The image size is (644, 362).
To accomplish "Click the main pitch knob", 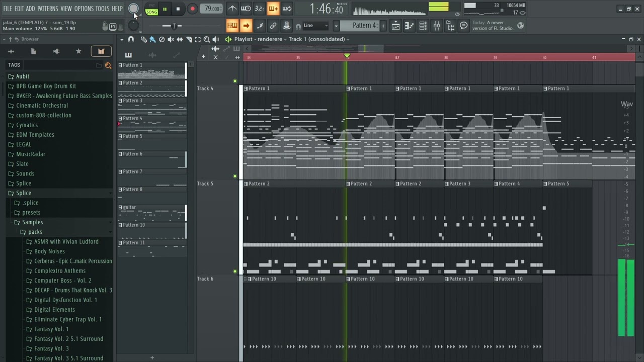I will click(133, 25).
